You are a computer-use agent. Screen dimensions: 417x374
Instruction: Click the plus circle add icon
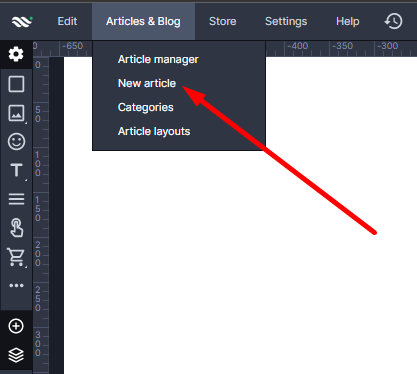click(16, 326)
